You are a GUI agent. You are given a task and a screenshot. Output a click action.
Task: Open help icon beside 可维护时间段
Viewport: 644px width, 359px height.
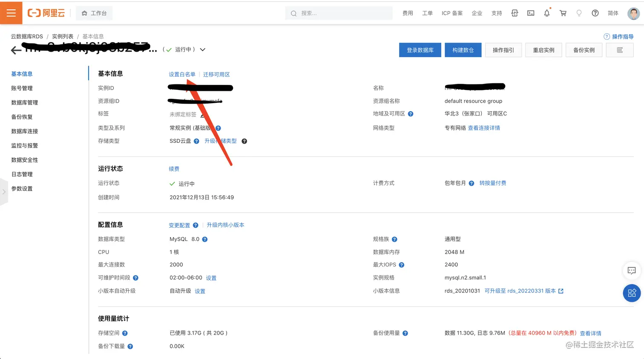135,278
